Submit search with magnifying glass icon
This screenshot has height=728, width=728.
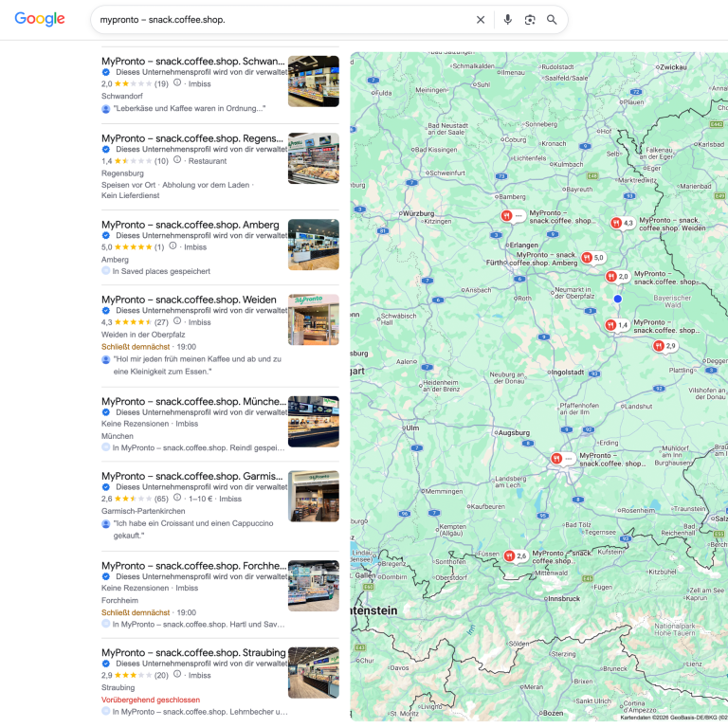pyautogui.click(x=552, y=20)
